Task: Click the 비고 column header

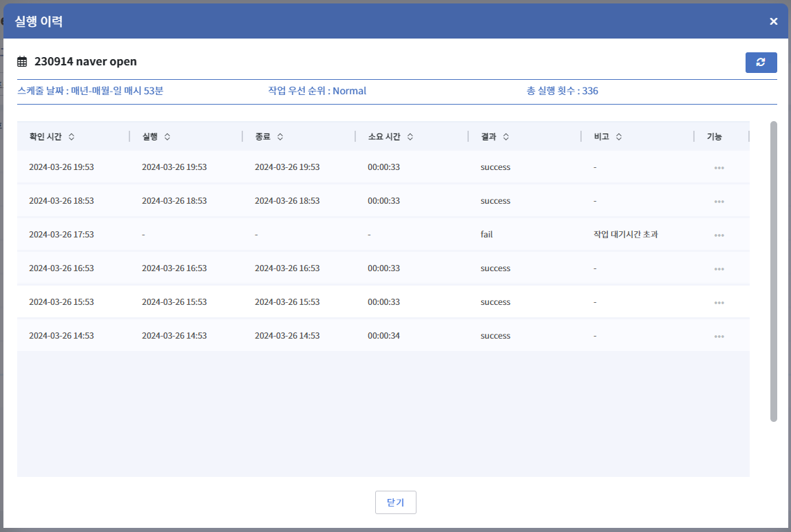Action: point(601,137)
